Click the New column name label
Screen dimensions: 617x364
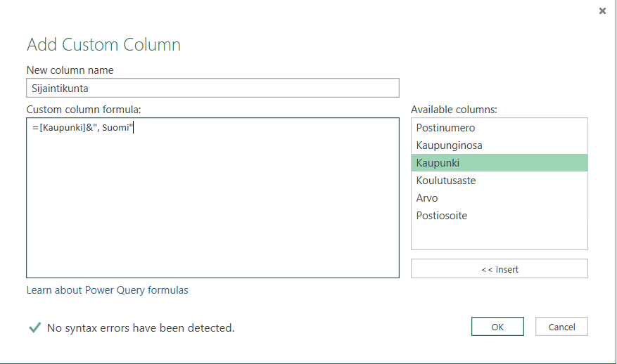pos(70,70)
